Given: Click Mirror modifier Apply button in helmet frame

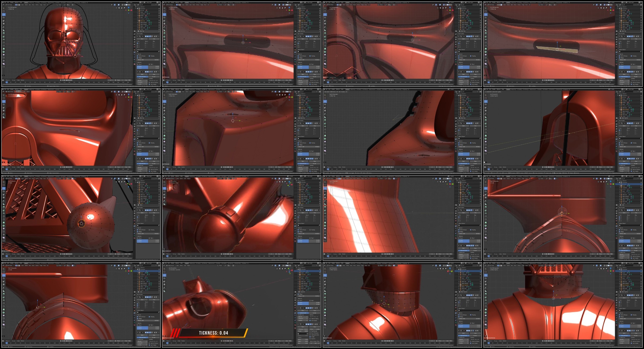Looking at the screenshot, I should (142, 39).
